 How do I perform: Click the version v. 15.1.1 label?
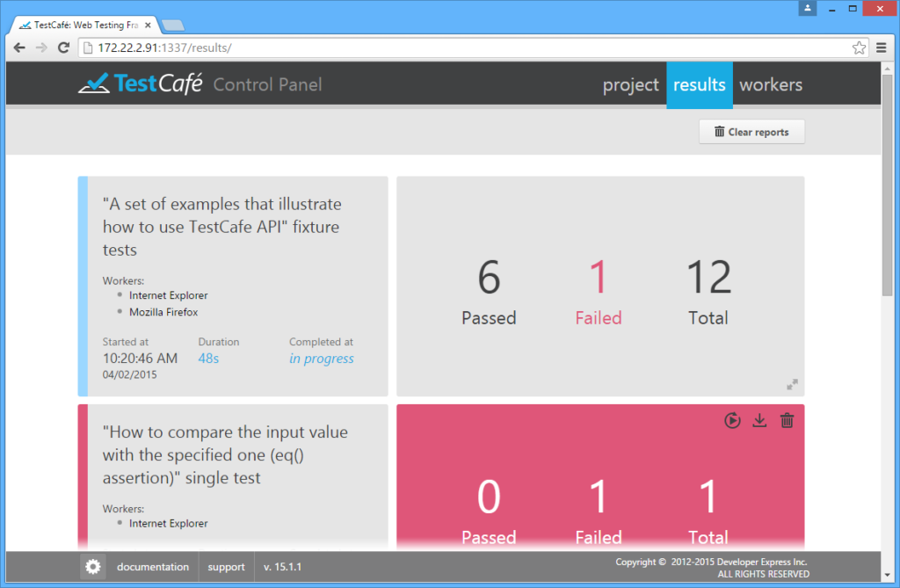pos(282,567)
